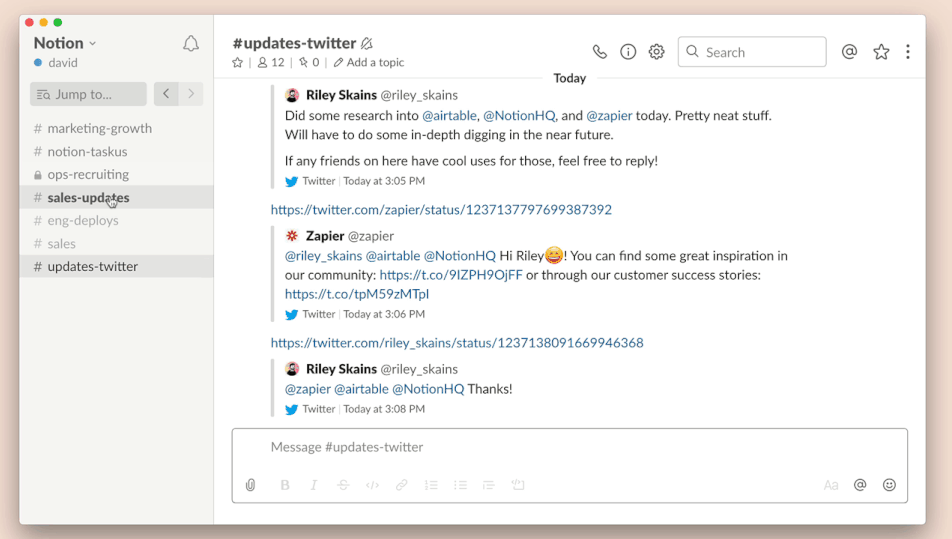Insert a code block

pyautogui.click(x=518, y=485)
